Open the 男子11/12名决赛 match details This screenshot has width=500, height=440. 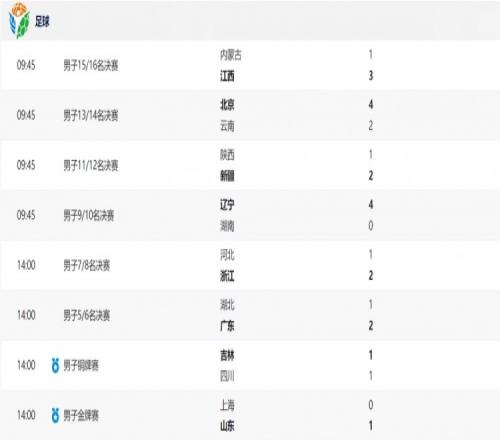[250, 165]
